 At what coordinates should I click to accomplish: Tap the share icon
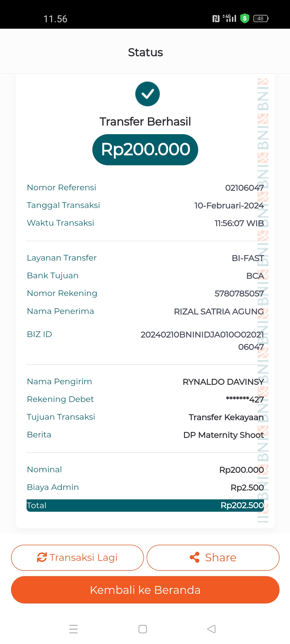point(195,557)
